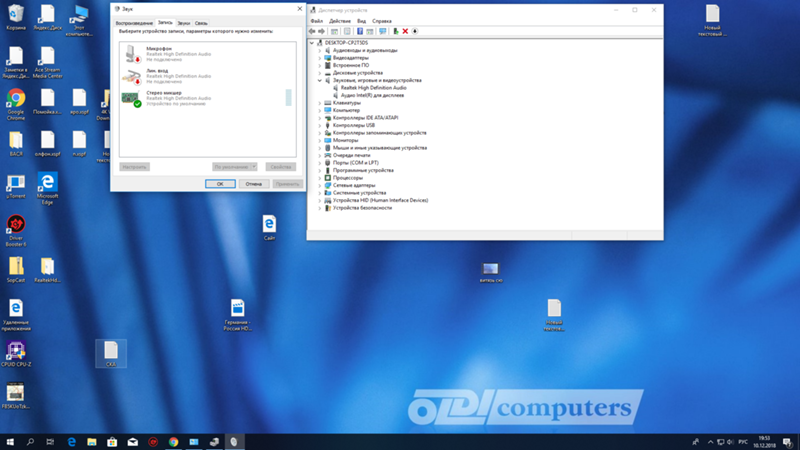Open the Файл menu in Device Manager

316,21
